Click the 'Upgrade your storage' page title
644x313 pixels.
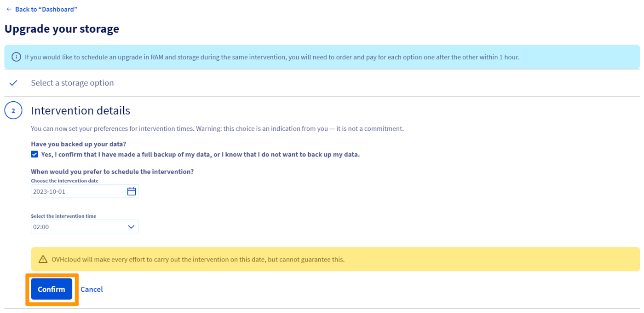click(62, 29)
